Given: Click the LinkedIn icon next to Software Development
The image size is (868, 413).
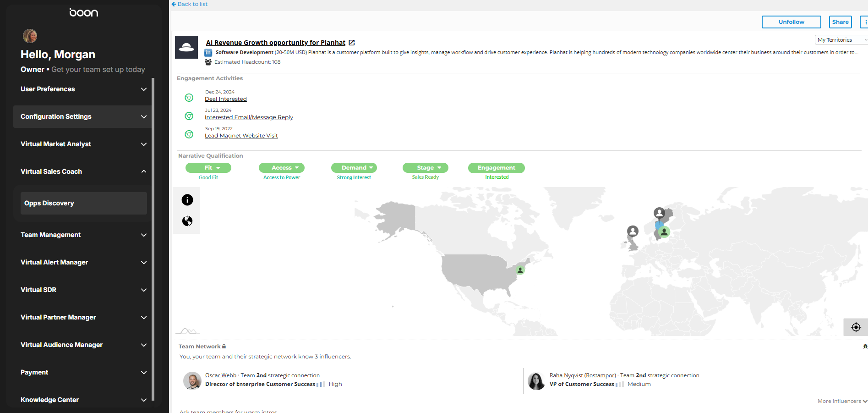Looking at the screenshot, I should coord(208,53).
